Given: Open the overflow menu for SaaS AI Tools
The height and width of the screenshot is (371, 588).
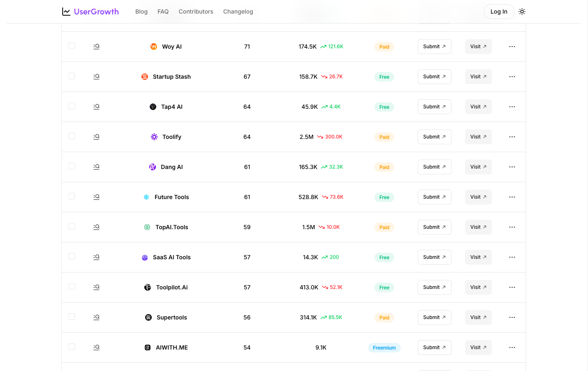Looking at the screenshot, I should pos(512,257).
